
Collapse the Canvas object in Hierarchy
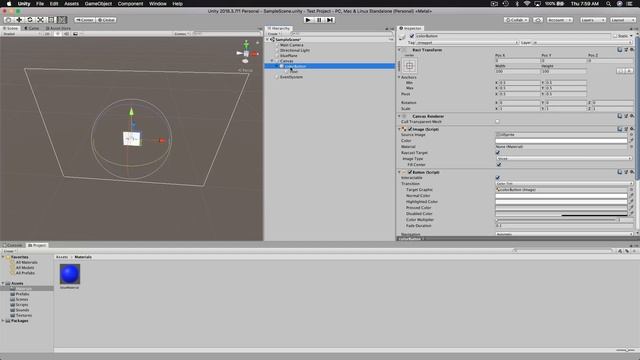tap(272, 61)
